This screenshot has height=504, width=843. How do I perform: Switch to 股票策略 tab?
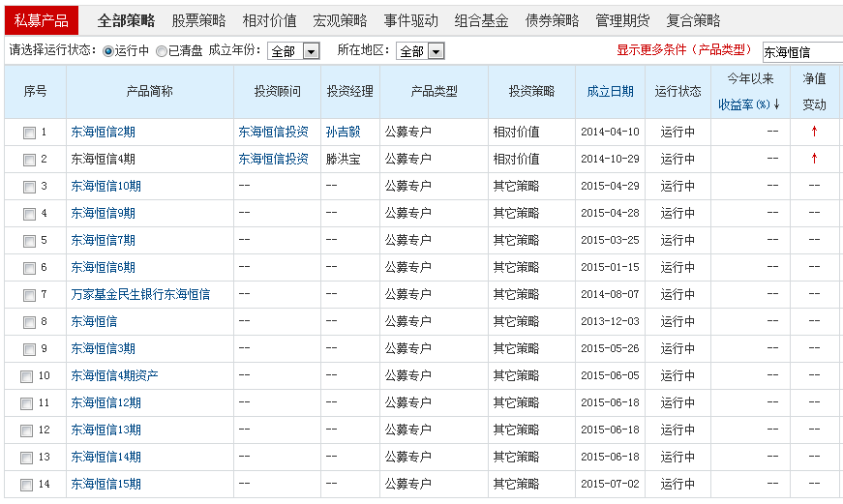(198, 20)
